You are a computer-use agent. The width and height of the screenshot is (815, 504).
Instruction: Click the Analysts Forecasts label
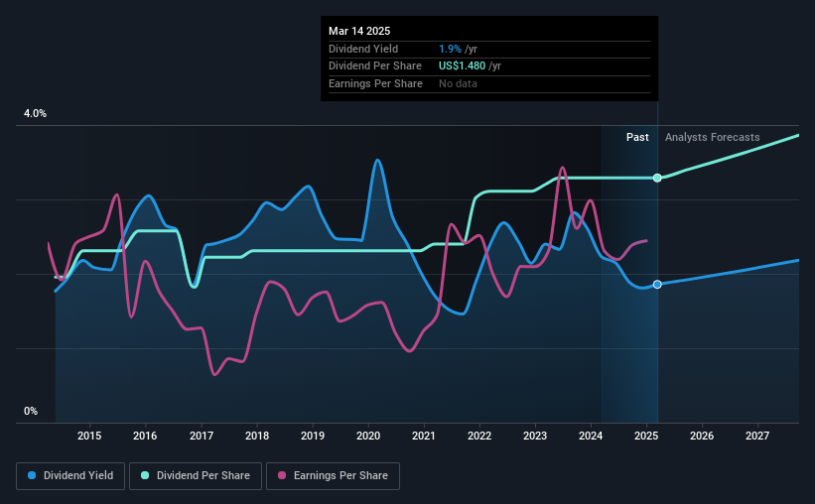[712, 137]
